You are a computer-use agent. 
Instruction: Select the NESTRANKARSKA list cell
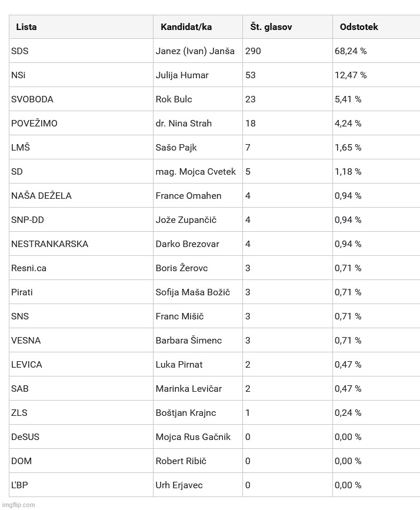[49, 244]
